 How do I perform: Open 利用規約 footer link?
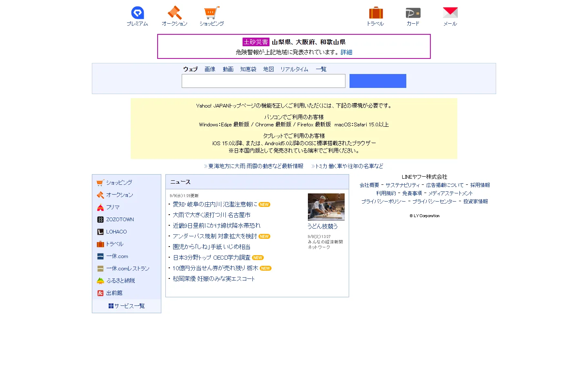coord(386,193)
